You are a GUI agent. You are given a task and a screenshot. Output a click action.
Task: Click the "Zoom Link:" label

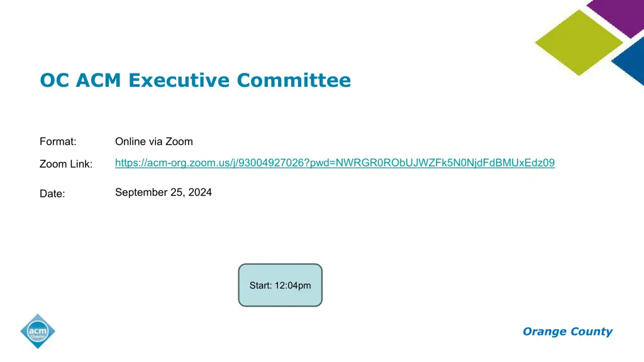pyautogui.click(x=66, y=164)
